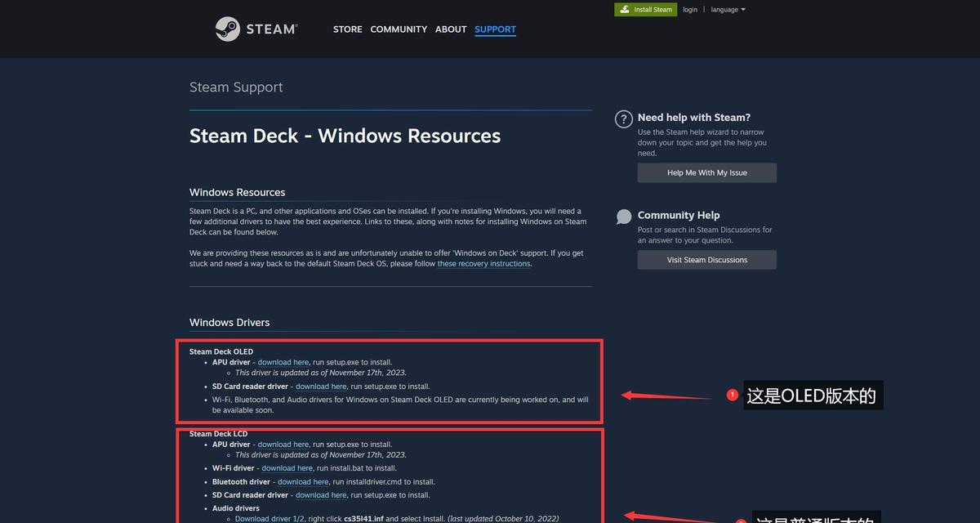Download the OLED SD Card reader driver

click(x=321, y=387)
